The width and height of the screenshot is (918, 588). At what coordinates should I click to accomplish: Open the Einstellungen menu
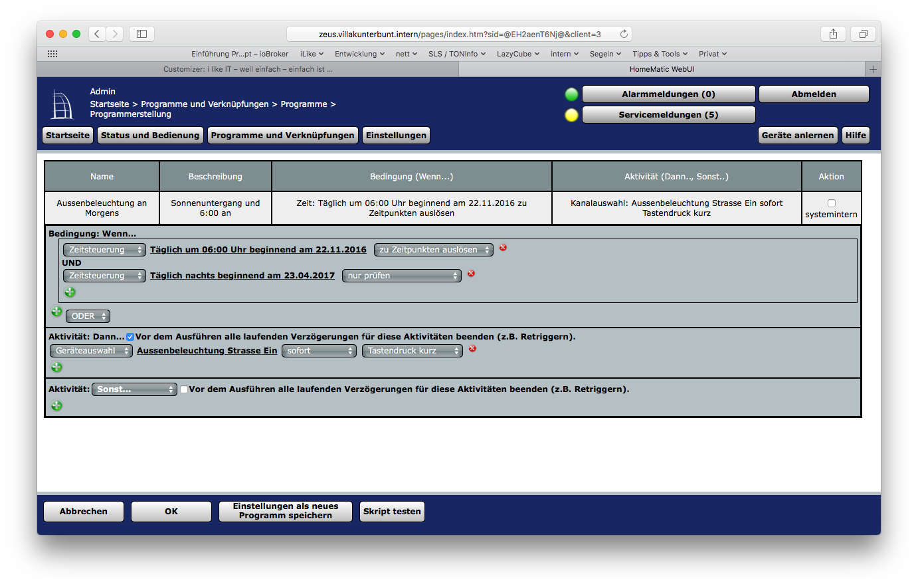[x=396, y=135]
